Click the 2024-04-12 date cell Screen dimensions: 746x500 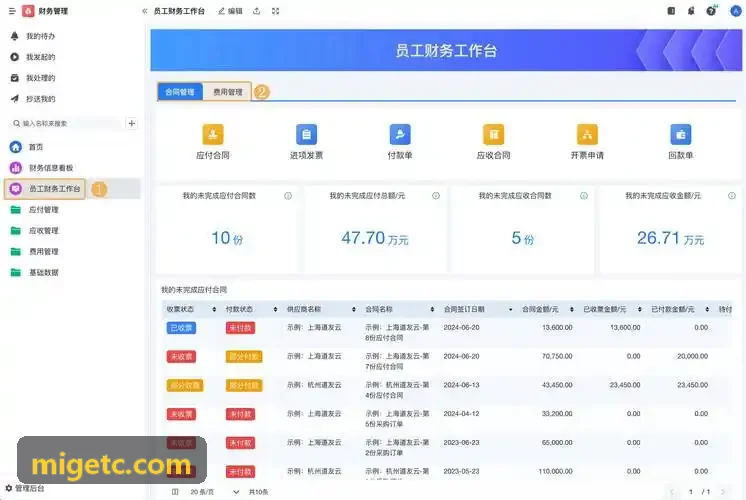click(x=461, y=414)
